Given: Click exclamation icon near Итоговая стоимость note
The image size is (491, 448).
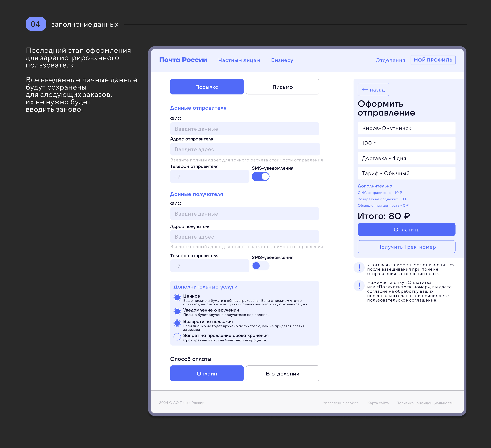Looking at the screenshot, I should (359, 267).
